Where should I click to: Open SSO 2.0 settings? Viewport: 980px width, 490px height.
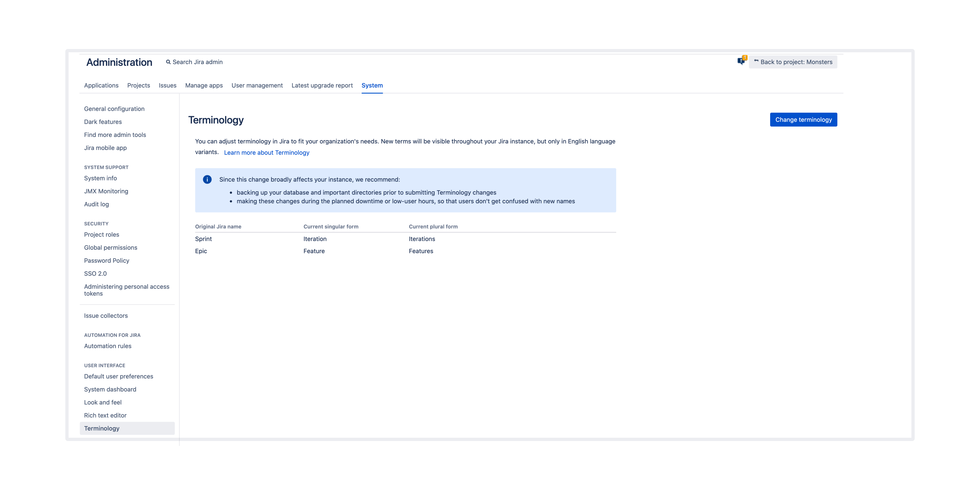[x=96, y=274]
